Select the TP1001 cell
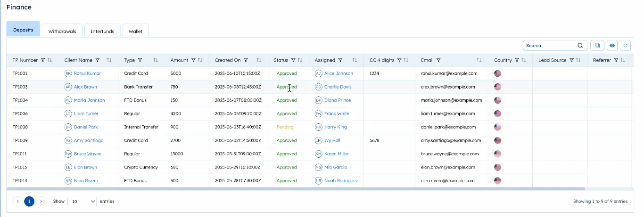 [20, 73]
